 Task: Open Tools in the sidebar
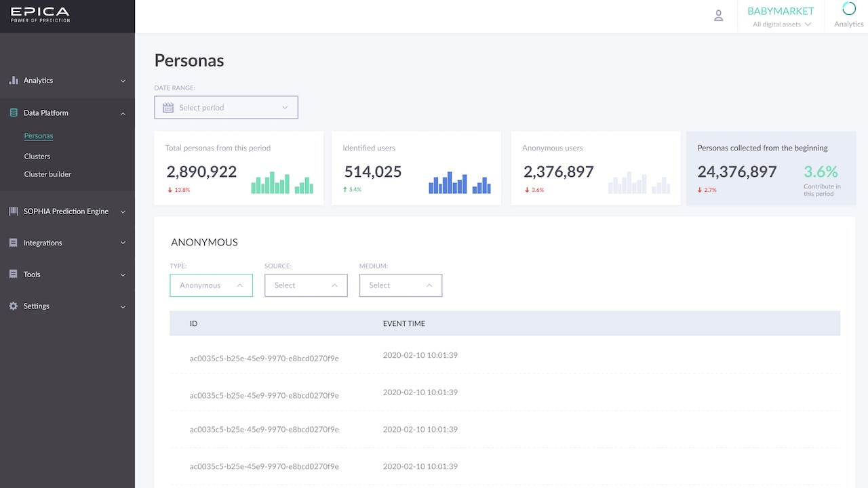point(32,274)
